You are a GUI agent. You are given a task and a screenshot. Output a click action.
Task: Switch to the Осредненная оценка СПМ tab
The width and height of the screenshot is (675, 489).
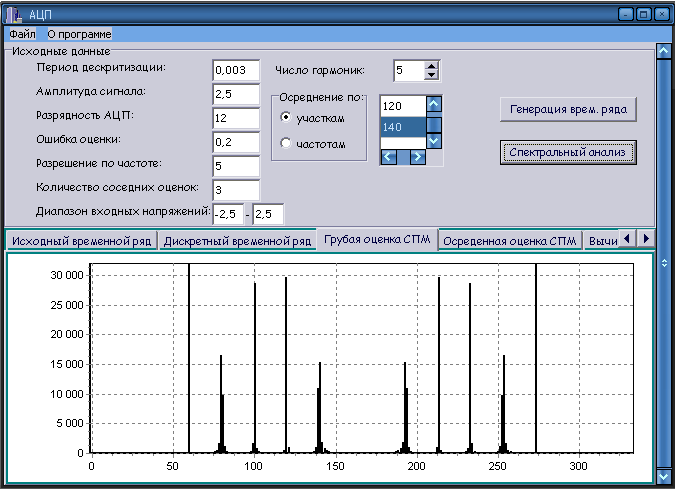tap(509, 241)
